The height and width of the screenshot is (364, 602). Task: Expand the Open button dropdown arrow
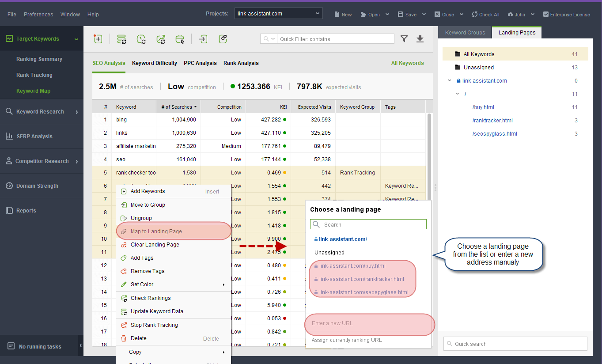point(387,15)
